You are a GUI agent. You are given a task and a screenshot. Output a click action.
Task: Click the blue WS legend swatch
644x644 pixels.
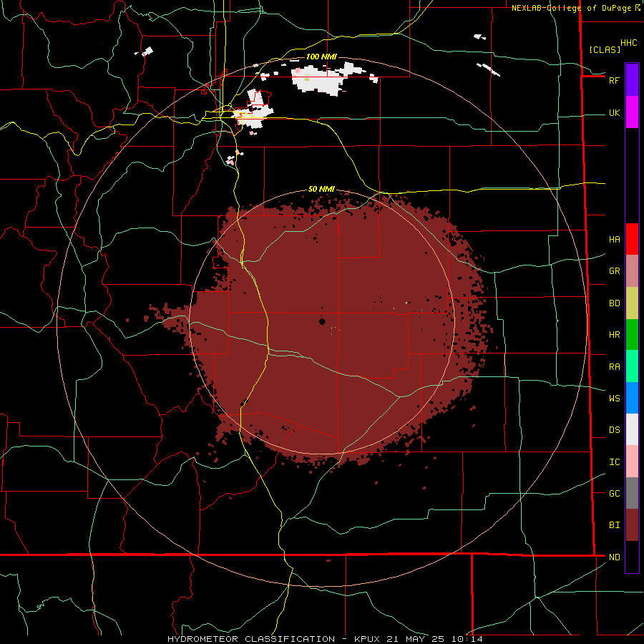click(x=632, y=398)
